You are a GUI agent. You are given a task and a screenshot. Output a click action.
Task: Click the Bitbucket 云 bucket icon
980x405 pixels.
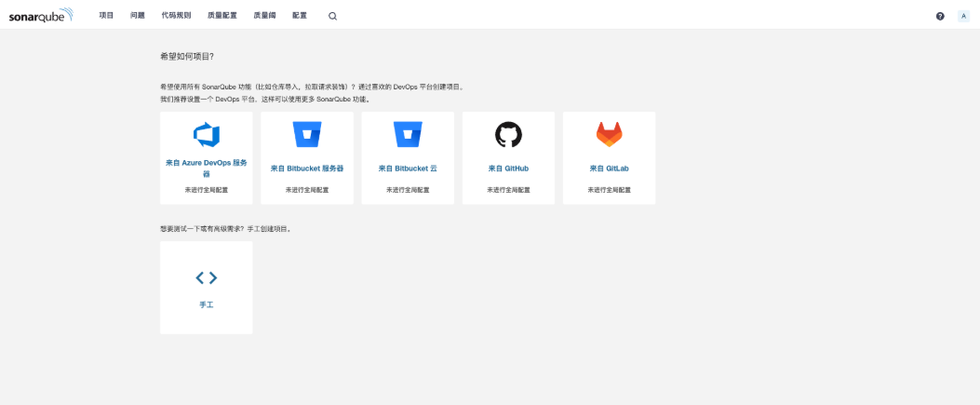tap(408, 134)
